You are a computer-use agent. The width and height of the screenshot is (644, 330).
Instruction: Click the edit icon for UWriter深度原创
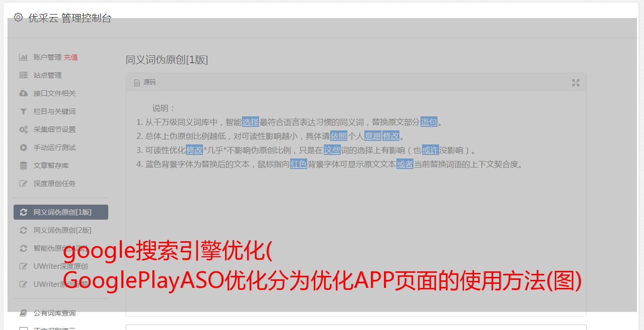[23, 266]
